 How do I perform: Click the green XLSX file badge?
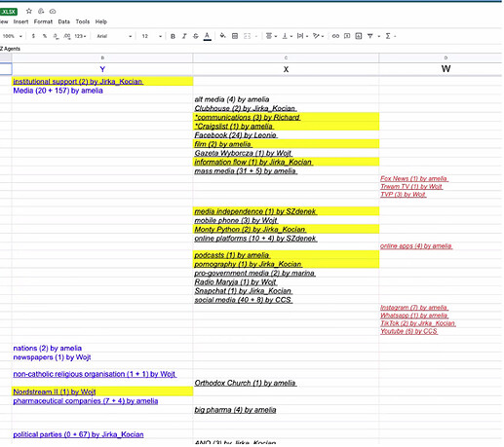9,12
